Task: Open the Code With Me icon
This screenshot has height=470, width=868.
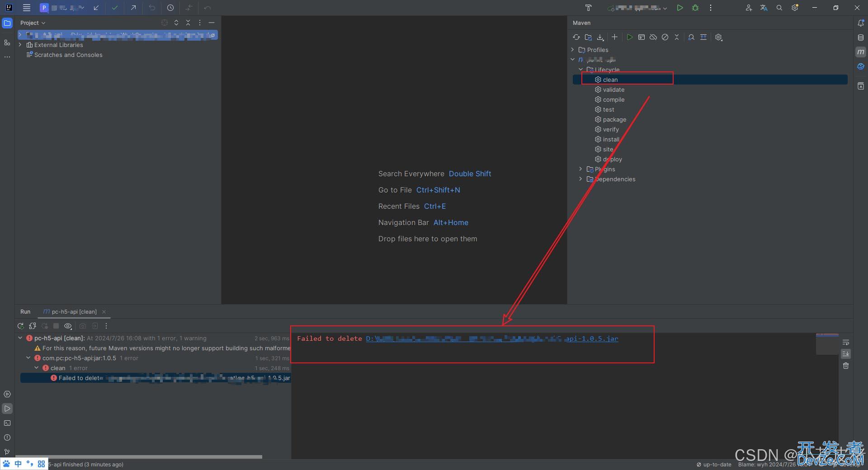Action: click(749, 8)
